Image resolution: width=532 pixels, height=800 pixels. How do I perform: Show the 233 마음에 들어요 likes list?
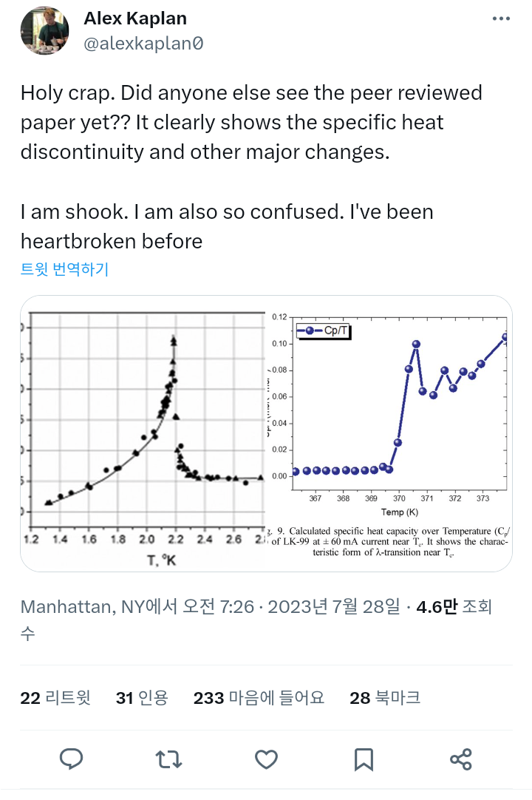point(259,697)
